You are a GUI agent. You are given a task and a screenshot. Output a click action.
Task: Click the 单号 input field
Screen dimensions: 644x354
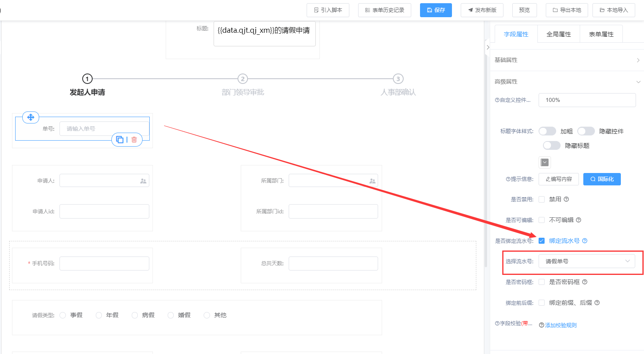pyautogui.click(x=105, y=129)
